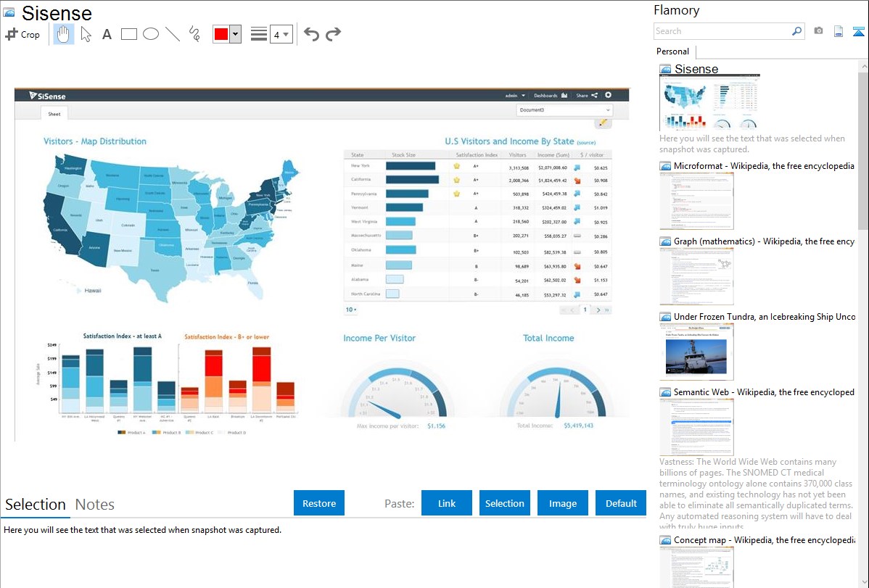
Task: Click the camera snapshot icon
Action: coord(818,31)
